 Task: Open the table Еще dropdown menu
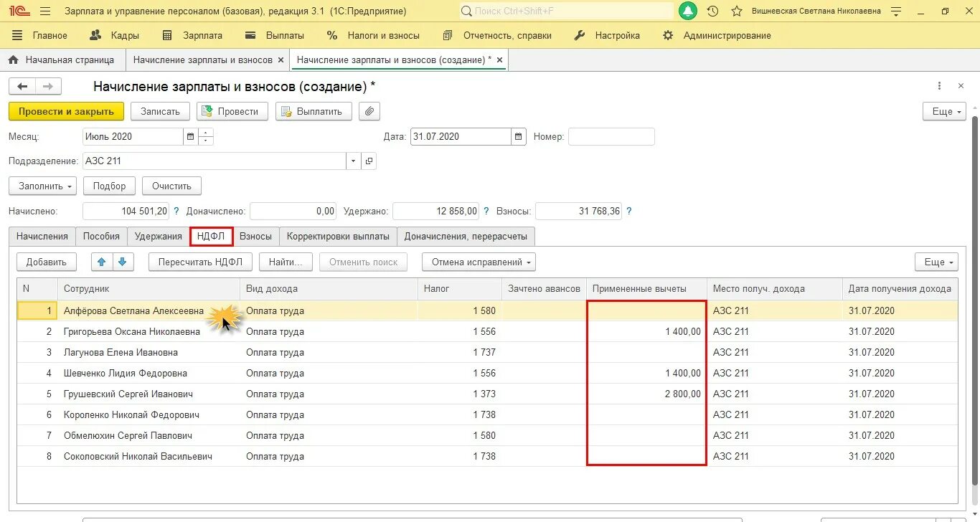(936, 262)
